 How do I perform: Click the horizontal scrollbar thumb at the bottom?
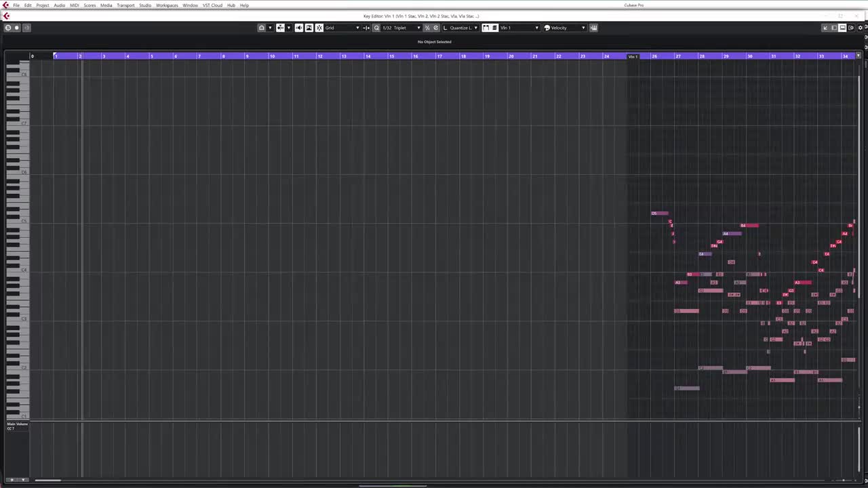pyautogui.click(x=47, y=481)
